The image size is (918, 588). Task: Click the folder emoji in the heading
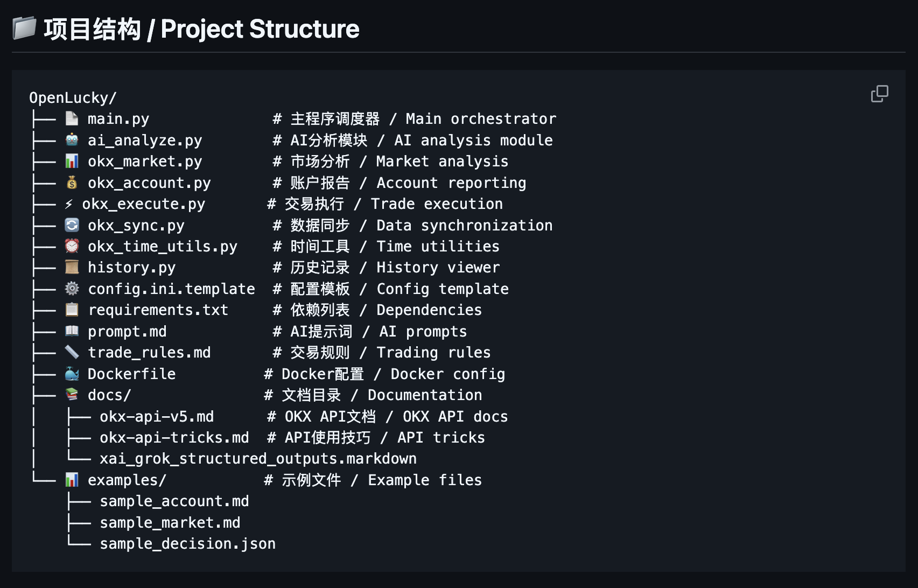click(24, 29)
